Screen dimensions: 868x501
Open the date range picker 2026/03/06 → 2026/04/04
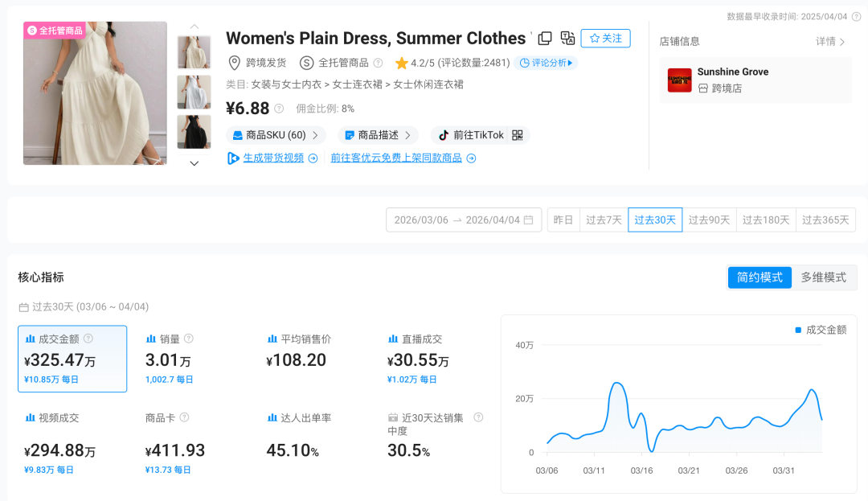464,220
